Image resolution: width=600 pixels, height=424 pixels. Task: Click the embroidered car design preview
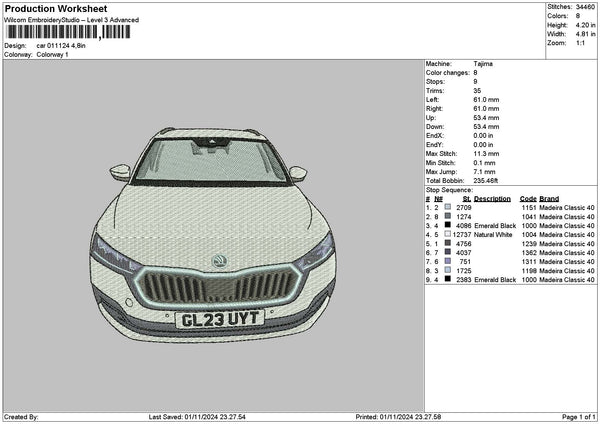tap(213, 234)
